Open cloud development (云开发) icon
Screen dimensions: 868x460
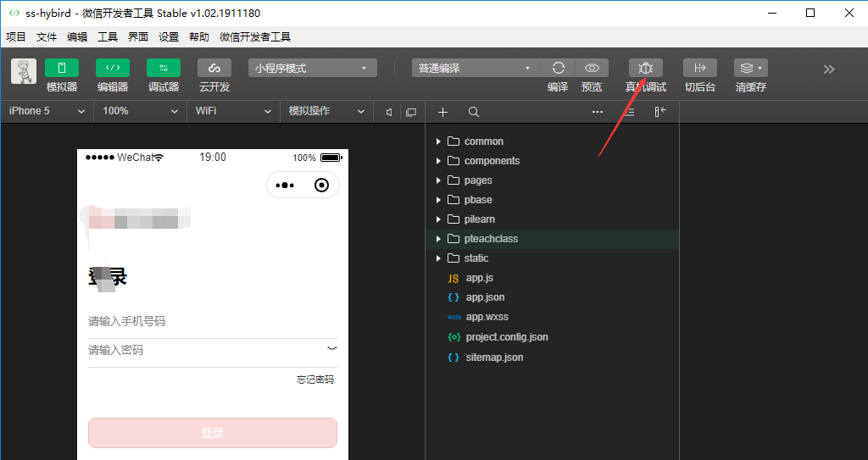point(214,69)
